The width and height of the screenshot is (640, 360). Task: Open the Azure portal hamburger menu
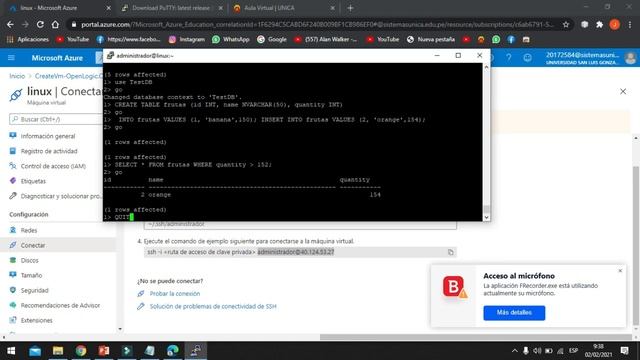click(11, 58)
